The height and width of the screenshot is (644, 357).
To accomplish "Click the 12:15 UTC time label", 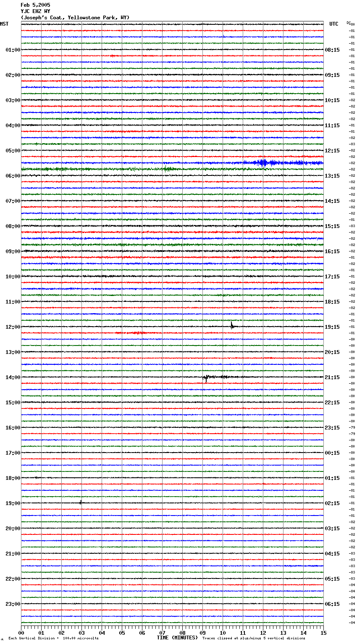I will [332, 151].
